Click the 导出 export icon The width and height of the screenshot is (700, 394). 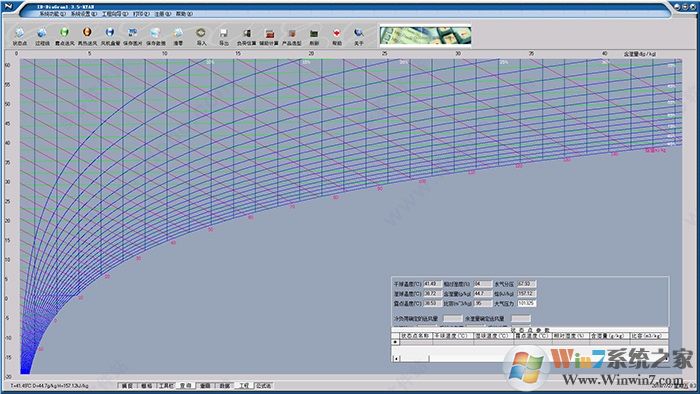click(224, 36)
